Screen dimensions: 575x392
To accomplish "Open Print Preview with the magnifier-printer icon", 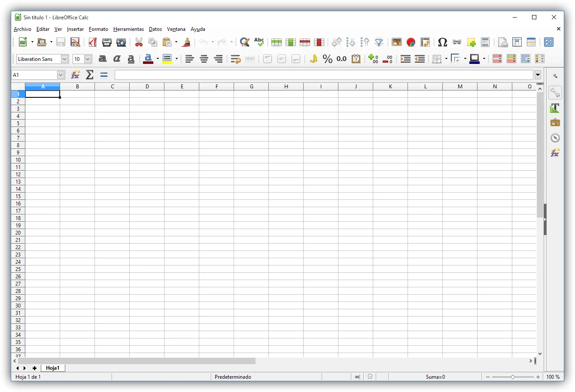I will tap(122, 42).
